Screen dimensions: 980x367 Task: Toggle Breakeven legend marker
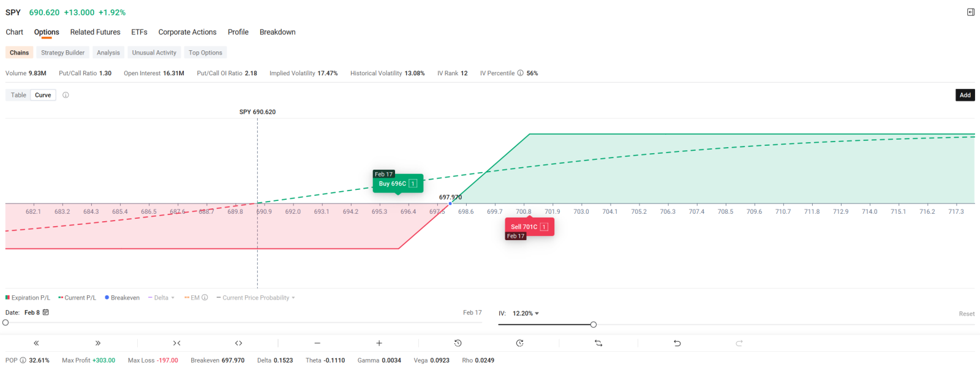122,298
